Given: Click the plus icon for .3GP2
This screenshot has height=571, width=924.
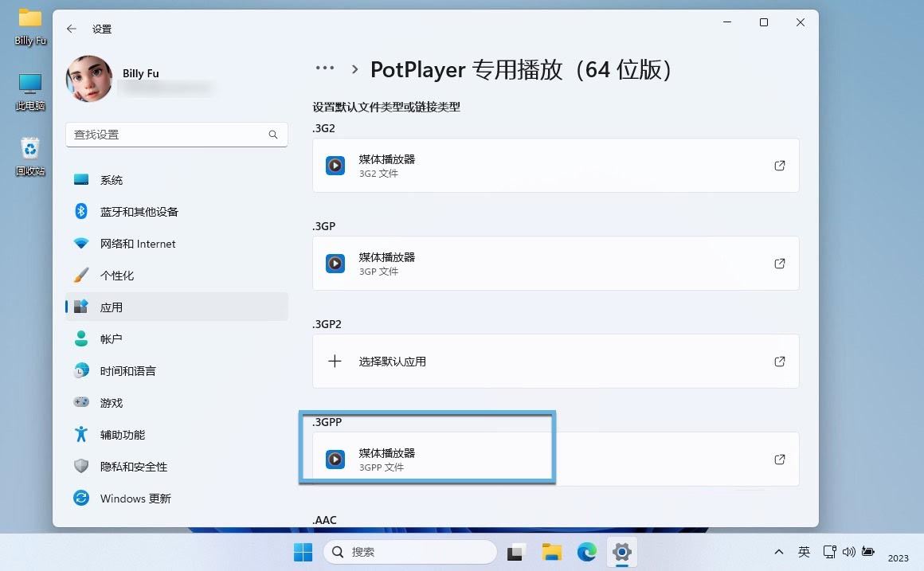Looking at the screenshot, I should pos(335,362).
